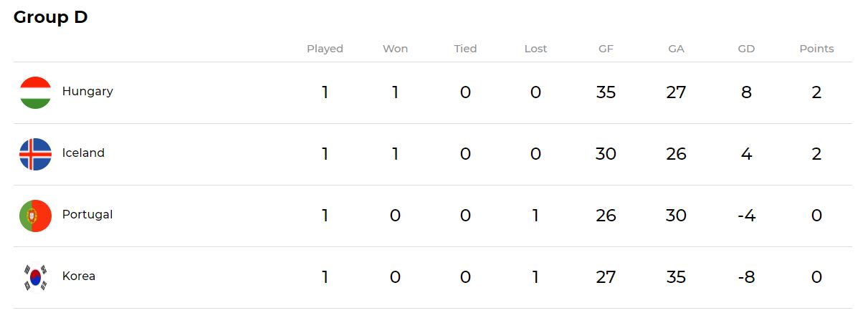
Task: Open the Iceland team link
Action: pos(83,153)
